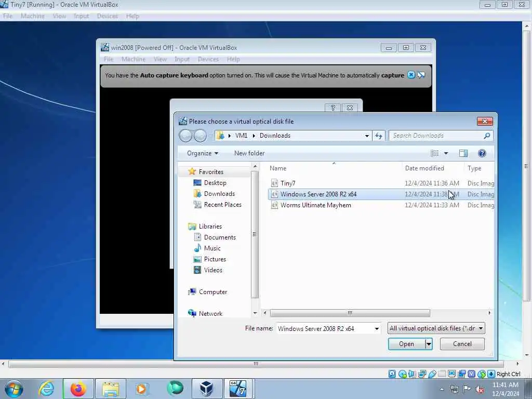Dismiss the auto capture keyboard notification
Viewport: 532px width, 399px height.
411,75
